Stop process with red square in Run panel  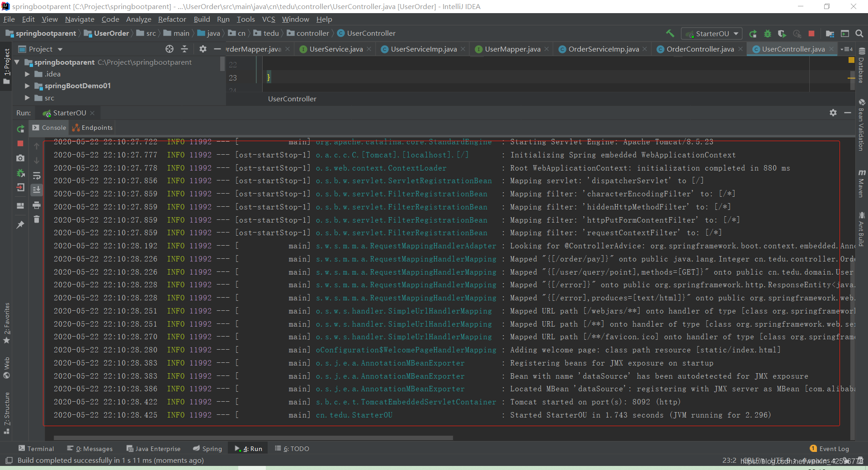coord(20,143)
